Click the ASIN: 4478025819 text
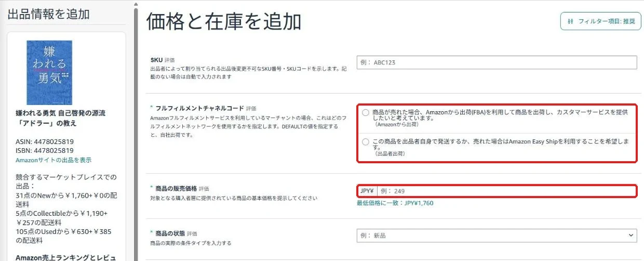Viewport: 644px width, 261px height. coord(44,141)
